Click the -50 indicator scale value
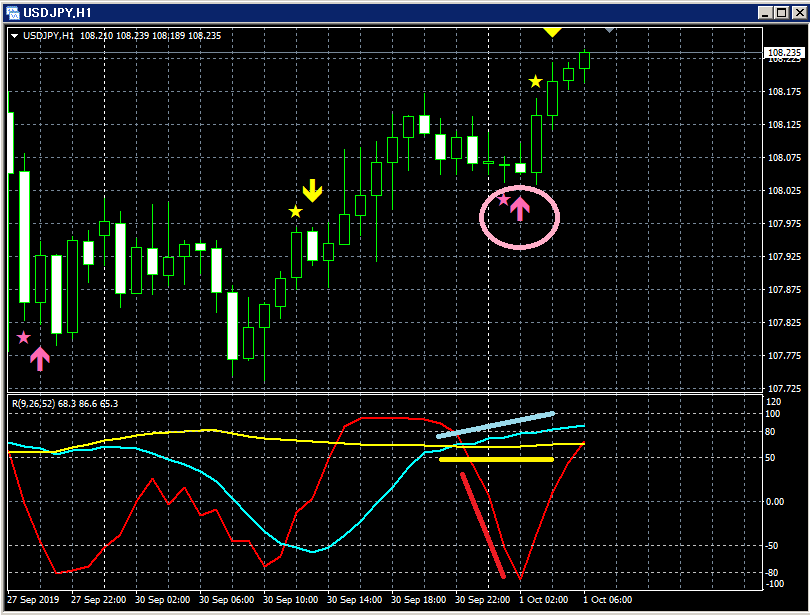This screenshot has width=810, height=615. (772, 546)
